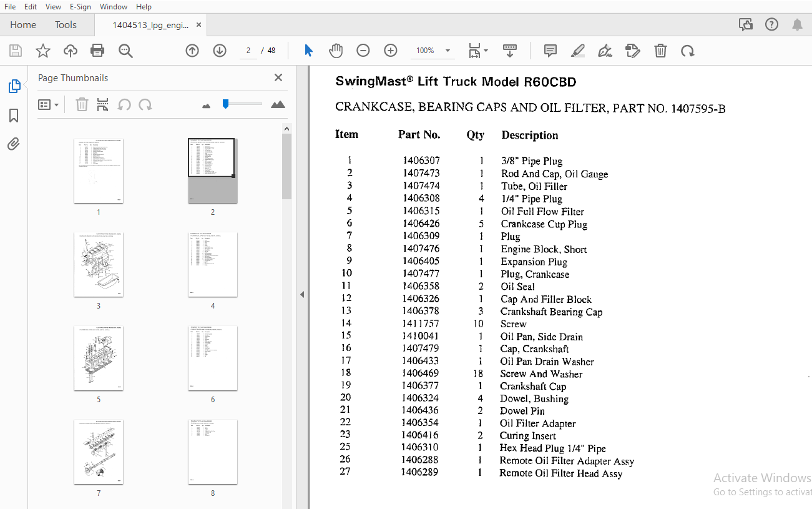Select page 5 thumbnail
This screenshot has width=812, height=509.
[99, 358]
